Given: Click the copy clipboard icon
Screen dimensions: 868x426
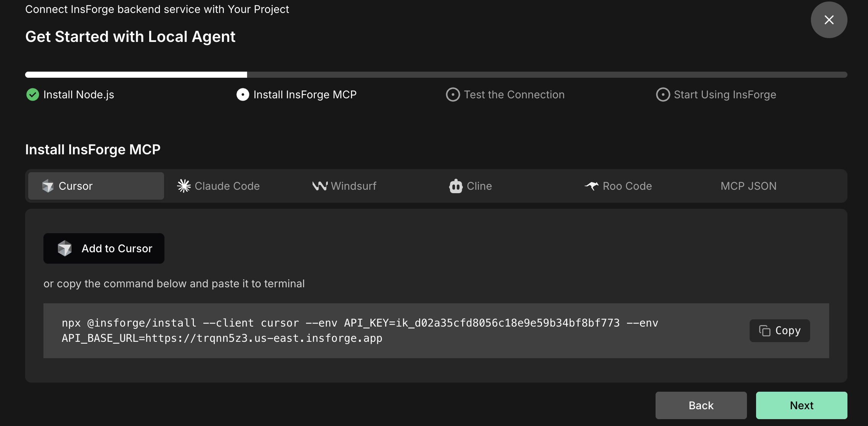Looking at the screenshot, I should pyautogui.click(x=764, y=331).
